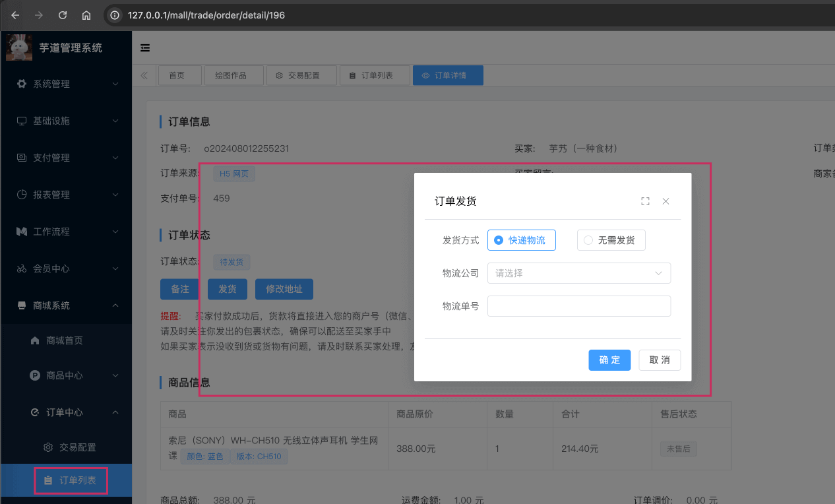Viewport: 835px width, 504px height.
Task: Click the 修改地址 button
Action: pyautogui.click(x=284, y=289)
